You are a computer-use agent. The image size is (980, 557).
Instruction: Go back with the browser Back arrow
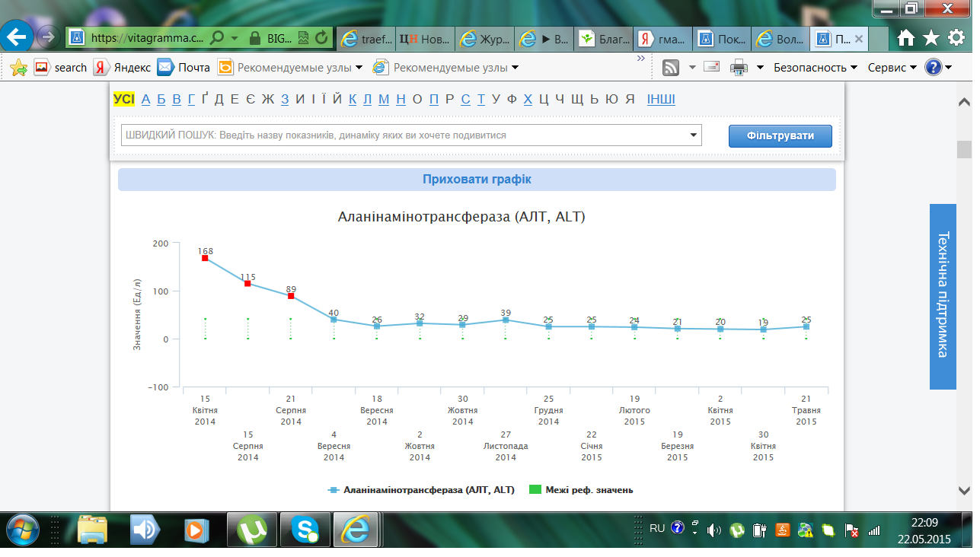coord(18,36)
